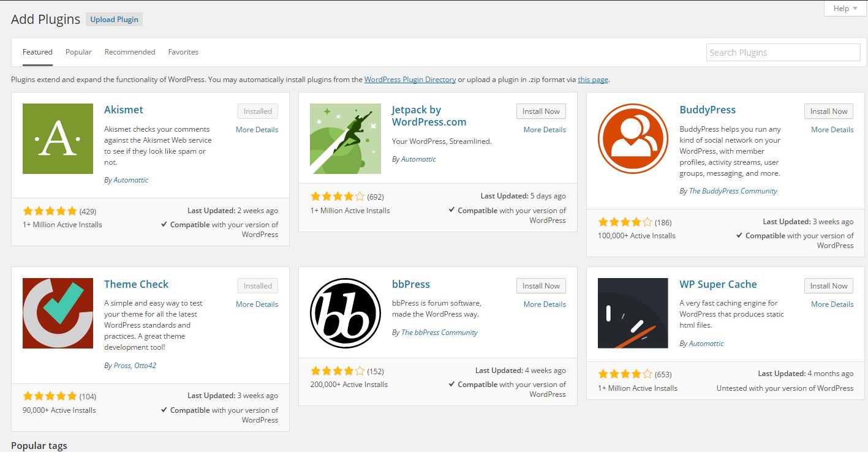Click the Akismet plugin logo
This screenshot has height=452, width=868.
[58, 138]
